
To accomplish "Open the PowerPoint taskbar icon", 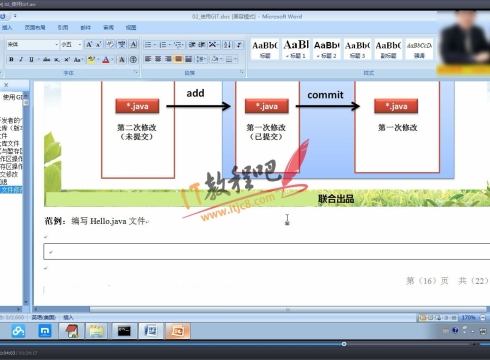I will (177, 331).
